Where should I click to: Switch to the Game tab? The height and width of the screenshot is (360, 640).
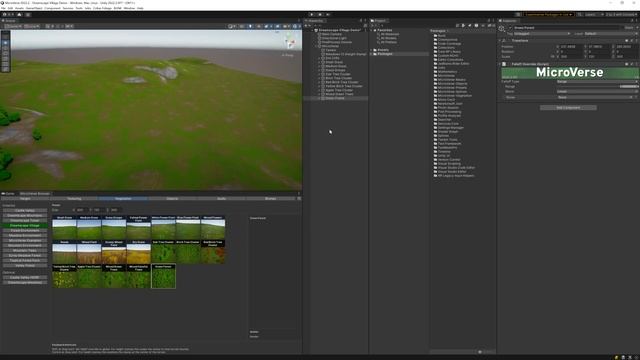click(x=9, y=193)
